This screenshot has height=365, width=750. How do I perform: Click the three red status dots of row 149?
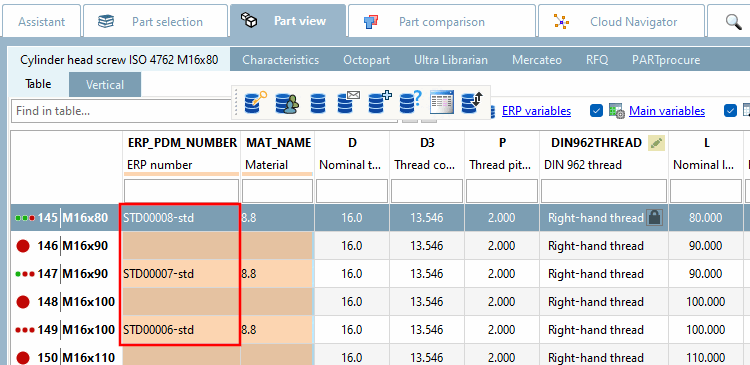click(25, 330)
